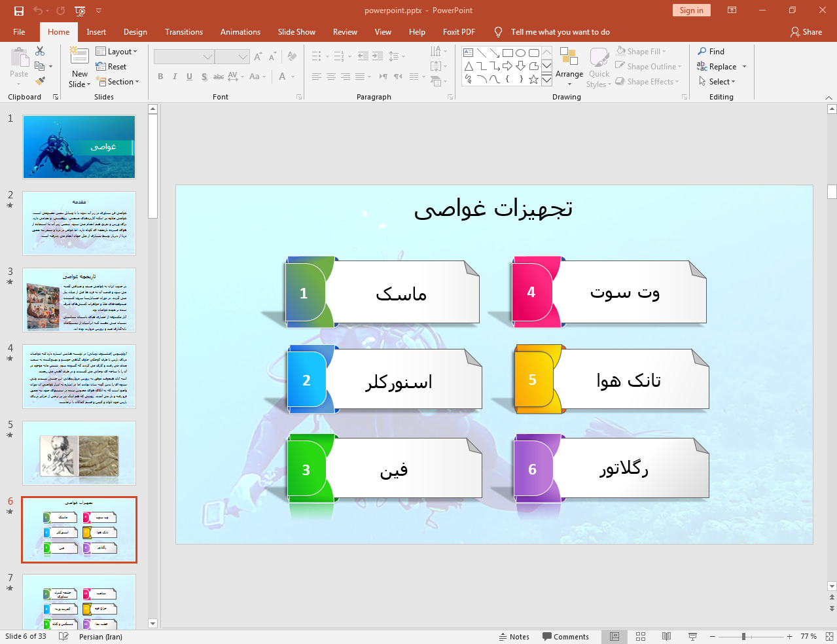The height and width of the screenshot is (644, 837).
Task: Open the Select dropdown in the Editing group
Action: [x=717, y=82]
